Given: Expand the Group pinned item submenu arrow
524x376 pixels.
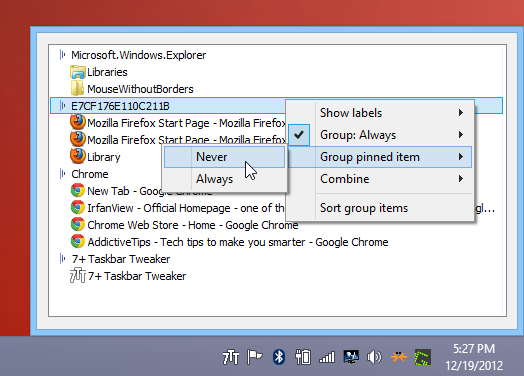Looking at the screenshot, I should pyautogui.click(x=461, y=157).
